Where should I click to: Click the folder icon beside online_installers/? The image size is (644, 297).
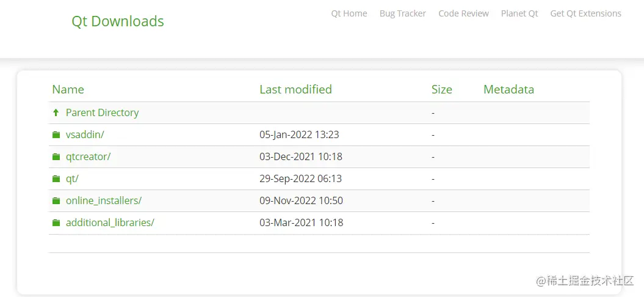click(x=56, y=201)
